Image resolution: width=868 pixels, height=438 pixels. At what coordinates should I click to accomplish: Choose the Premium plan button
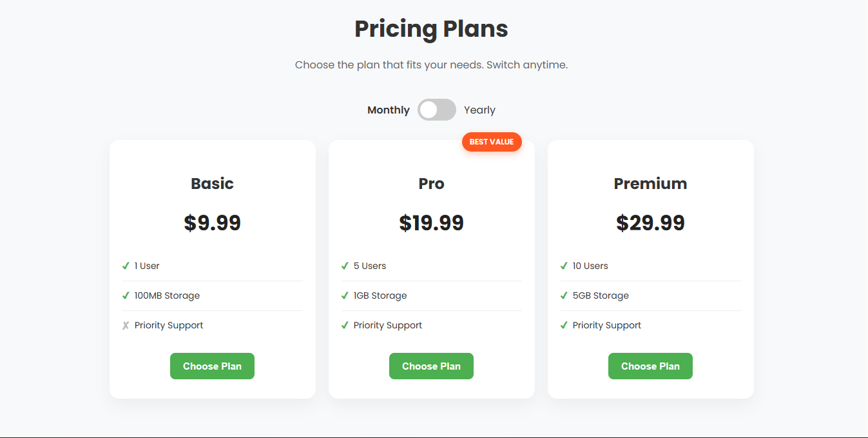pos(650,366)
